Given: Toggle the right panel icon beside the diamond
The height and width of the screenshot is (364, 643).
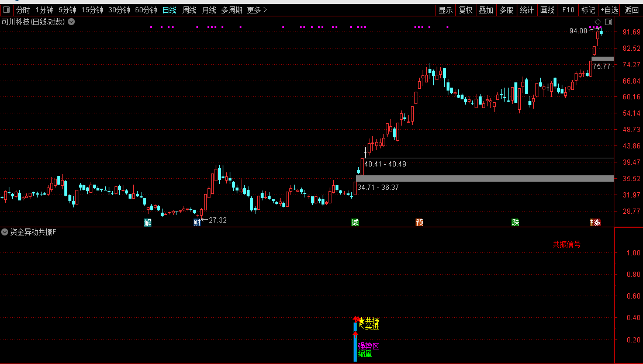Looking at the screenshot, I should point(609,22).
